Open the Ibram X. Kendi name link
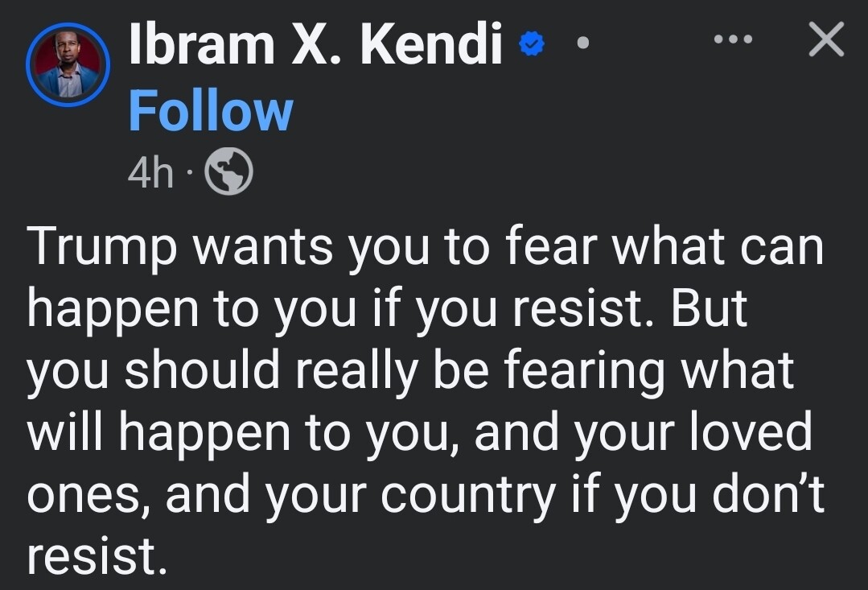 [x=315, y=44]
